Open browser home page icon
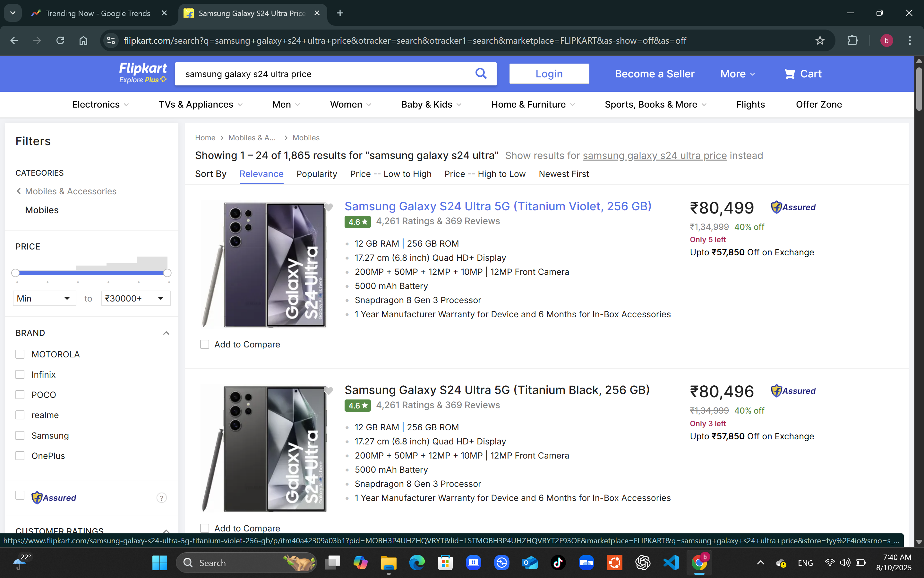This screenshot has height=578, width=924. point(83,40)
